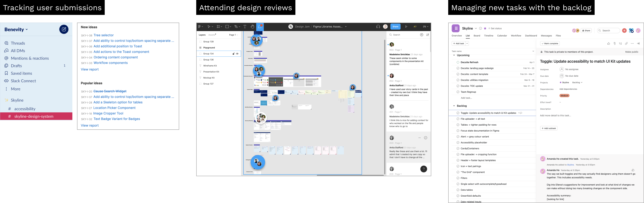Mark Team Regroup task complete

pos(458,92)
